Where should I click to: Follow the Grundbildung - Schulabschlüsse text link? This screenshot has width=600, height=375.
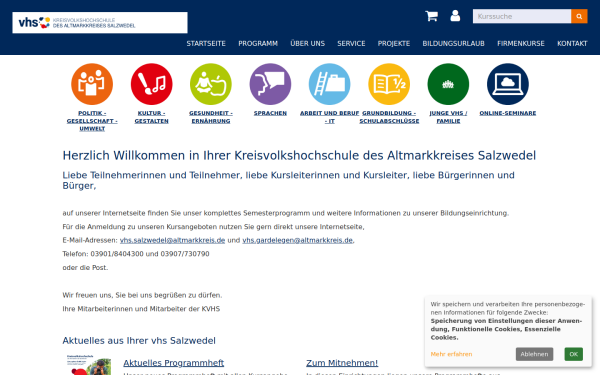click(389, 117)
